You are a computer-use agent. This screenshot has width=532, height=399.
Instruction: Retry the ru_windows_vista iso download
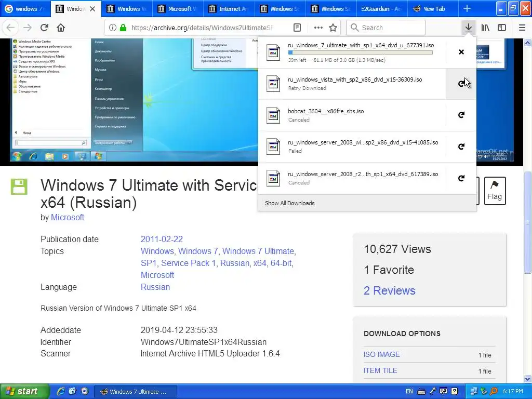(461, 84)
